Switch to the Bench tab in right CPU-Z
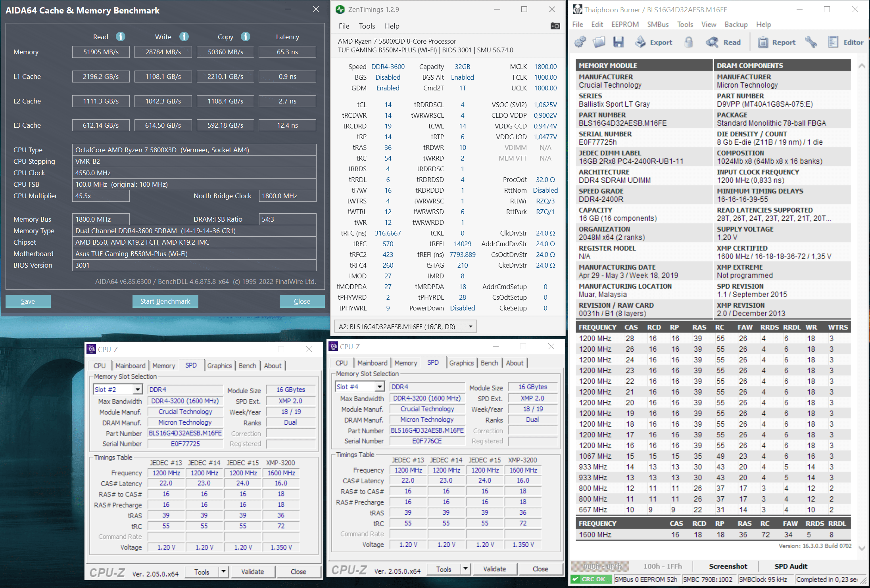The height and width of the screenshot is (588, 870). 489,363
